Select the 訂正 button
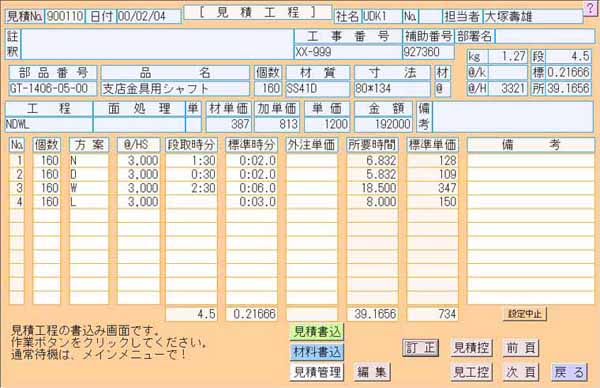This screenshot has width=600, height=388. click(420, 348)
